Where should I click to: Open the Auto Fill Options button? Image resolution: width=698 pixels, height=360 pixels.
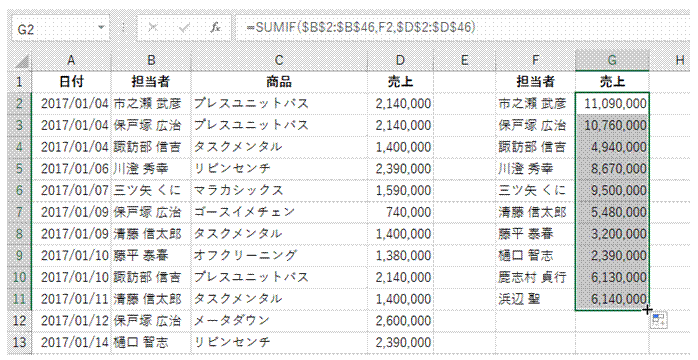[659, 320]
